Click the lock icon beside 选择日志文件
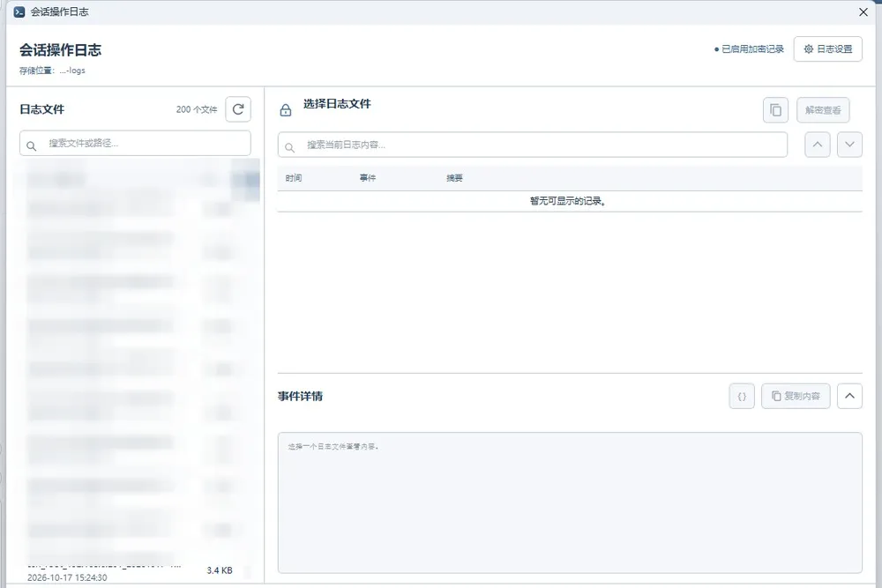 [x=286, y=110]
